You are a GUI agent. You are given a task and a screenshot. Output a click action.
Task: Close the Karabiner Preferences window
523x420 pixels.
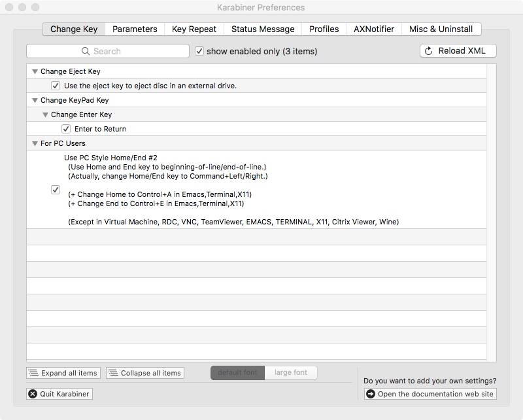(9, 7)
